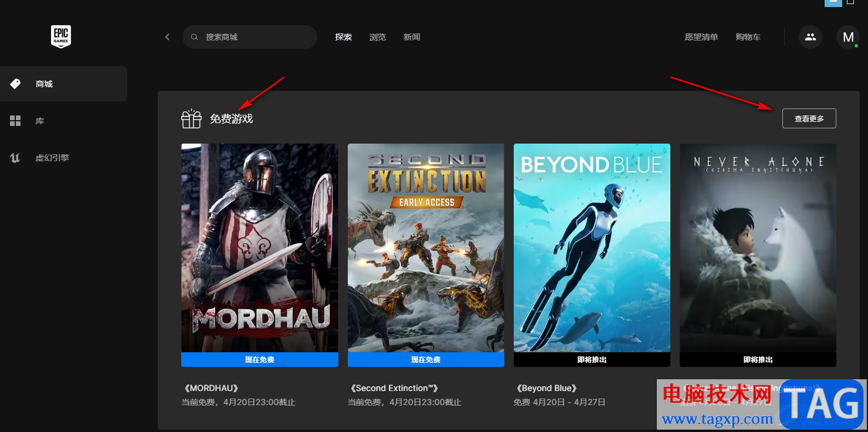The height and width of the screenshot is (432, 868).
Task: Switch to the 探索 tab
Action: coord(344,37)
